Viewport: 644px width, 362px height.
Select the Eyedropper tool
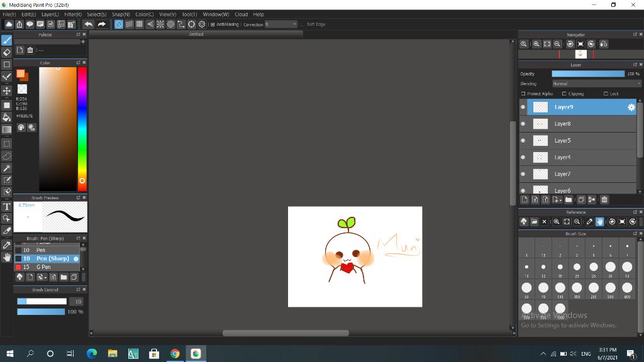point(6,245)
